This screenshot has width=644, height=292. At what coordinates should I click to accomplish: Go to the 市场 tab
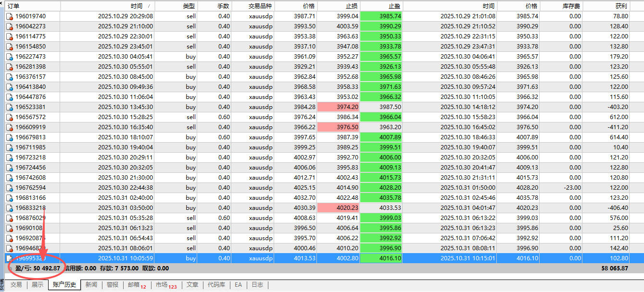coord(166,285)
